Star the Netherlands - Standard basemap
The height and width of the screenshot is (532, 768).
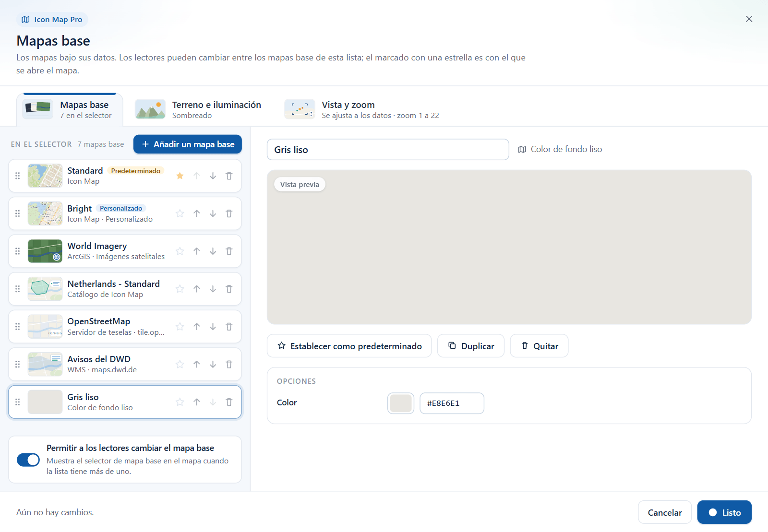(180, 289)
